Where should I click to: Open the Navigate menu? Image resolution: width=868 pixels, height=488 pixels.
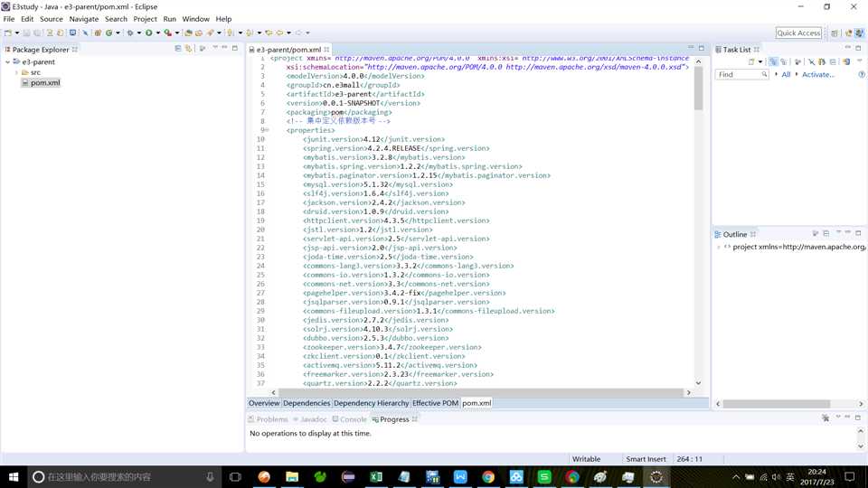[x=83, y=19]
